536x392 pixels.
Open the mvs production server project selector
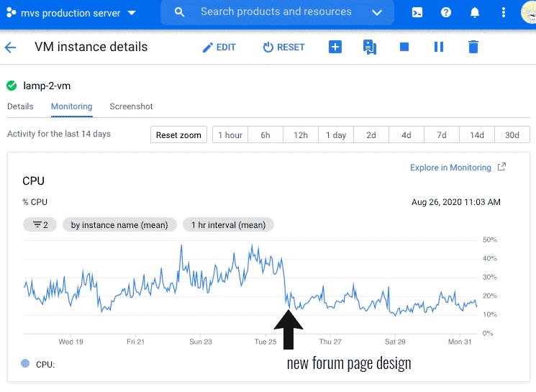[x=71, y=13]
